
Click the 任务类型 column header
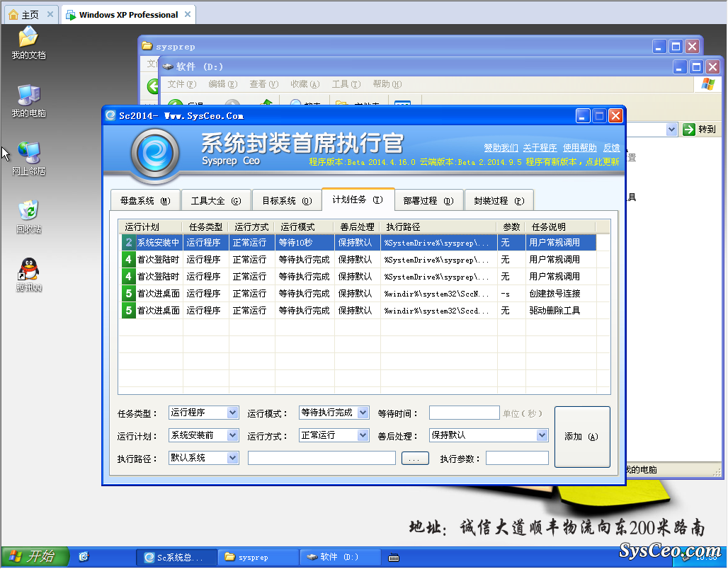(205, 227)
